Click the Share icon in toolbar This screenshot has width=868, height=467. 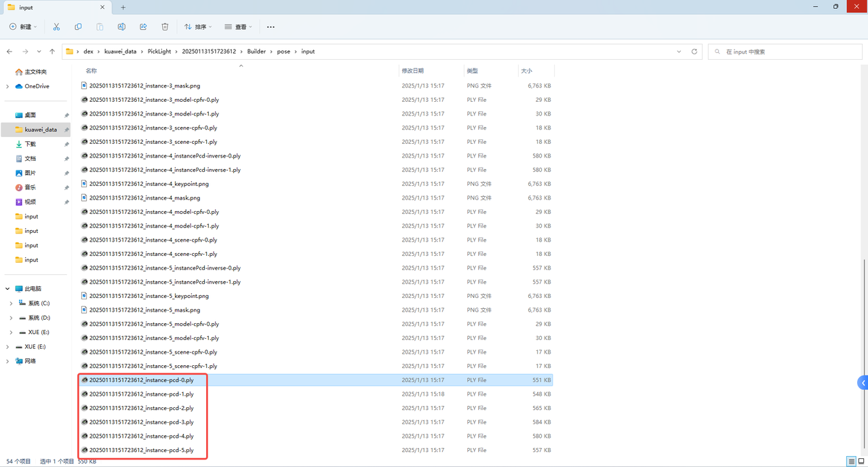143,27
